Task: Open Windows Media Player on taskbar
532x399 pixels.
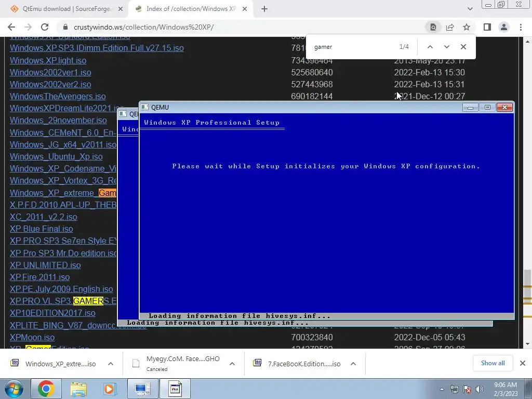Action: (110, 389)
